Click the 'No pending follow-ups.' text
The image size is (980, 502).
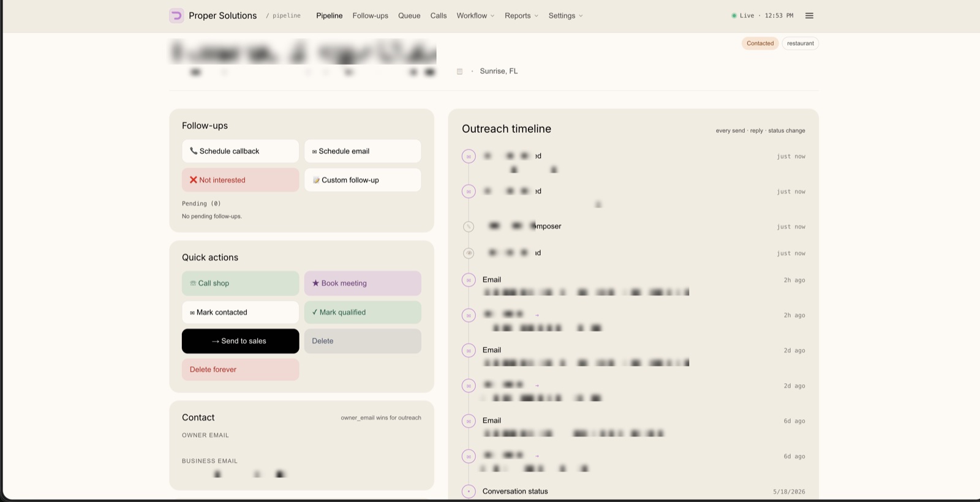coord(212,217)
